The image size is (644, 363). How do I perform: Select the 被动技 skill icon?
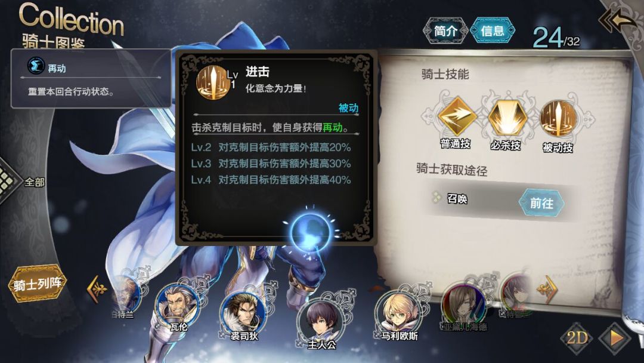558,118
